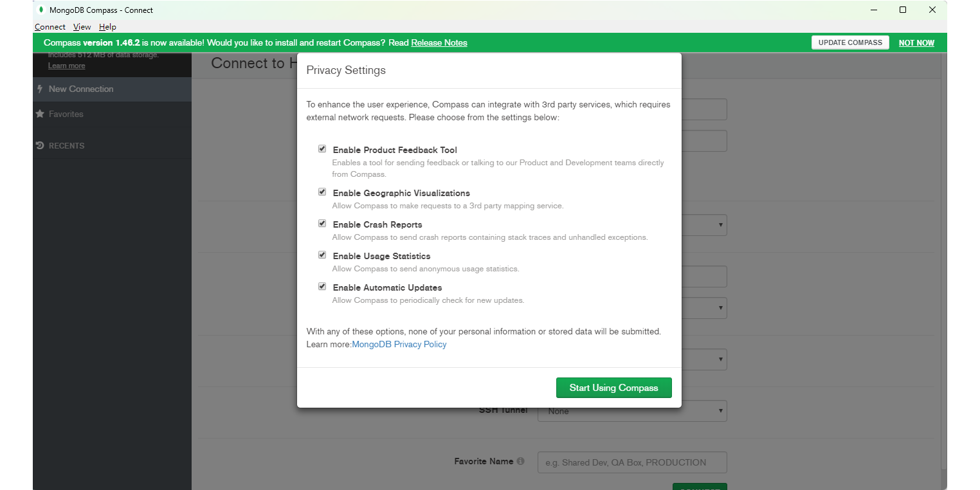Open the Help menu
The width and height of the screenshot is (980, 490).
pos(107,27)
